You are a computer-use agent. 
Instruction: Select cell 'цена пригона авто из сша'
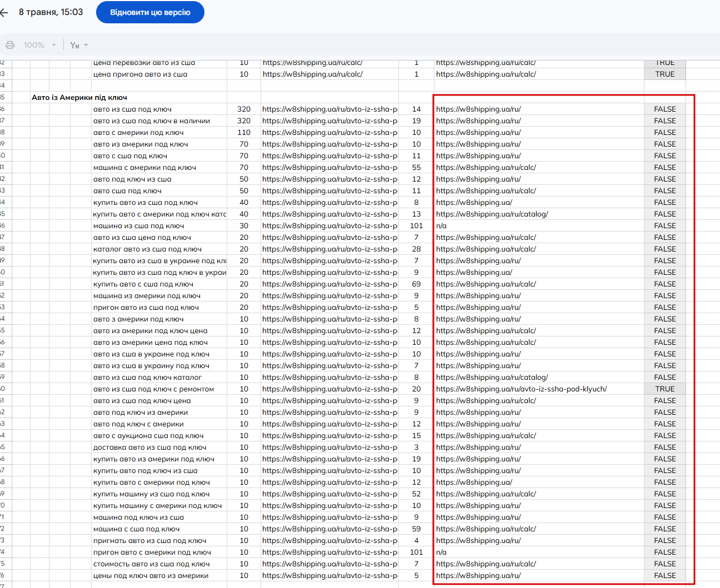coord(140,74)
